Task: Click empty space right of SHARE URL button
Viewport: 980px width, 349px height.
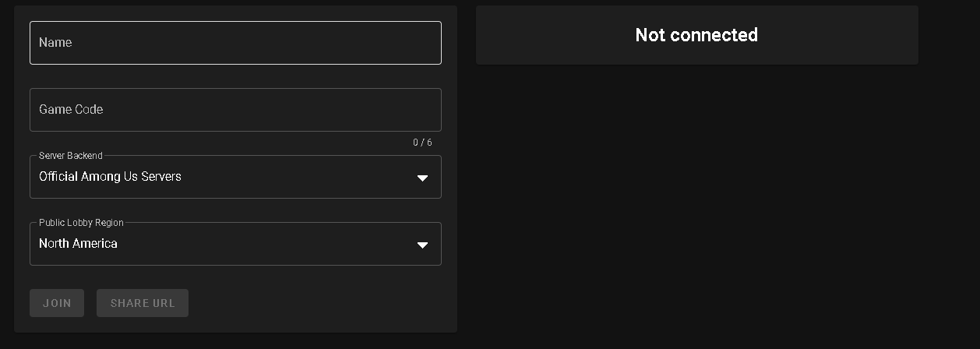Action: click(312, 303)
